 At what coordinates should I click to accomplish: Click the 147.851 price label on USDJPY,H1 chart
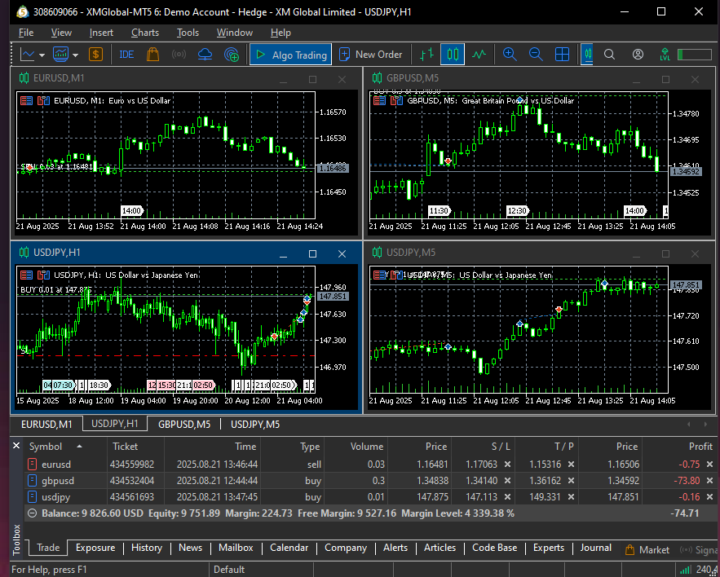pos(333,296)
